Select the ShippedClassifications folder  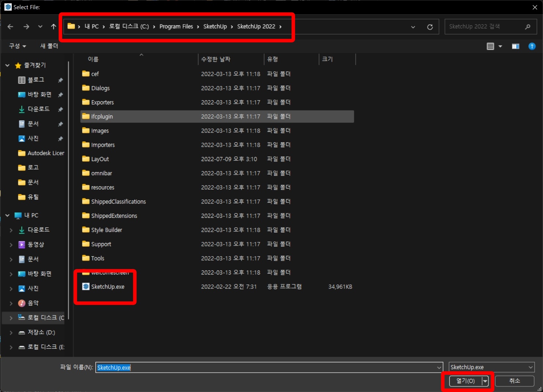[217, 202]
